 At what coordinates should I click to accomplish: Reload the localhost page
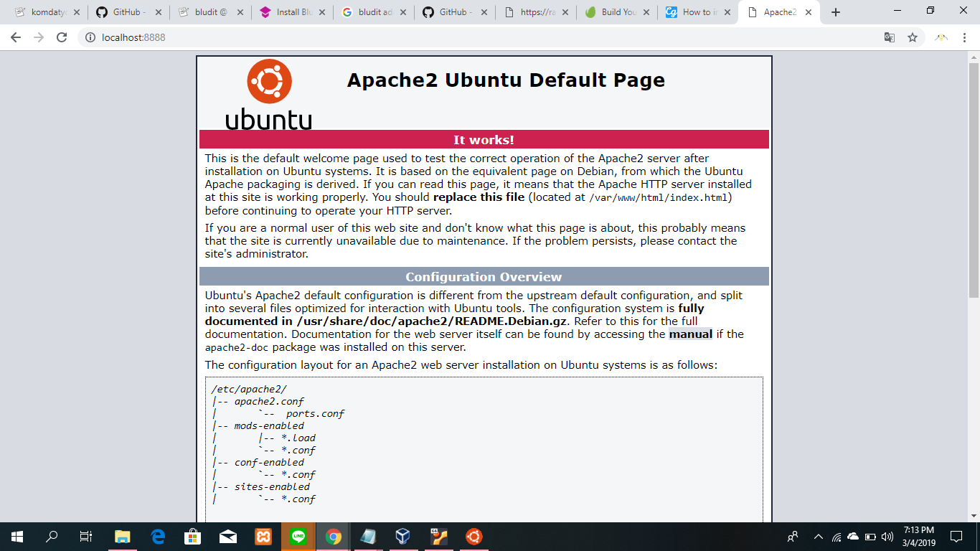click(62, 37)
